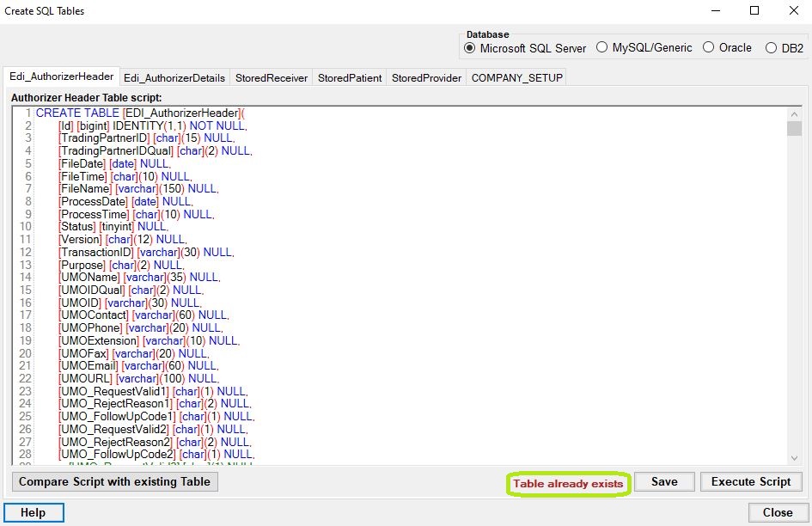Click the [ProcessDate] [date] line
Viewport: 812px width, 526px height.
click(x=125, y=201)
